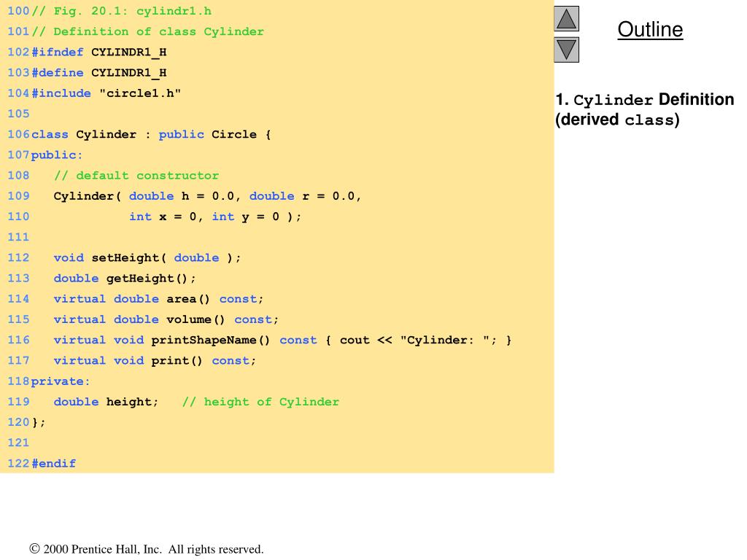Image resolution: width=747 pixels, height=560 pixels.
Task: Select 'virtual double area() const;' line
Action: [x=158, y=299]
